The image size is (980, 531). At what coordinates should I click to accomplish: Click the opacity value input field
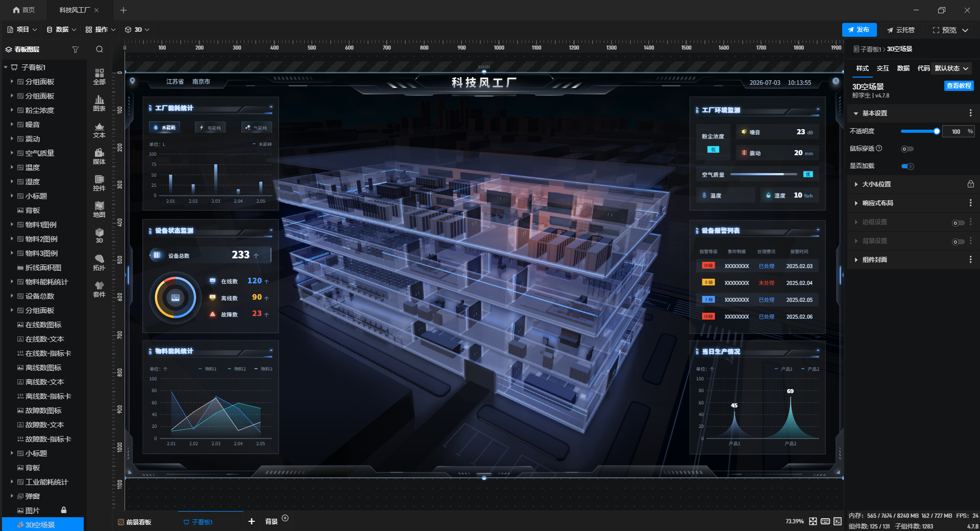coord(955,132)
